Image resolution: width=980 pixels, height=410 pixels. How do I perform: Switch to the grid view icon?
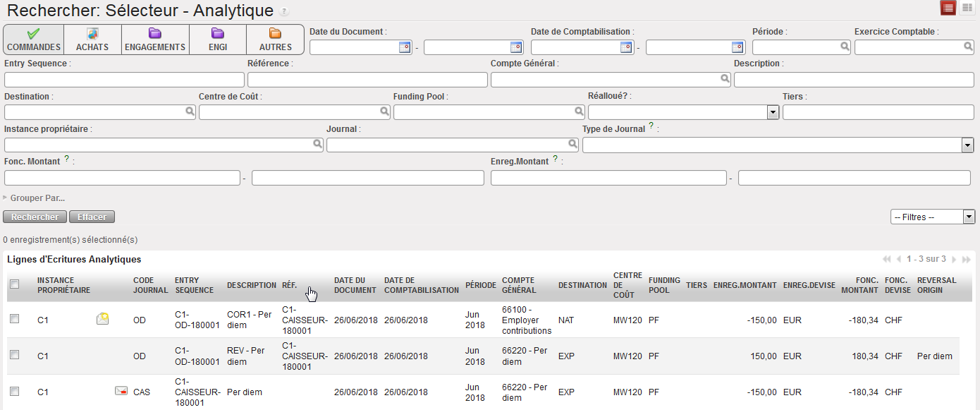pos(967,8)
